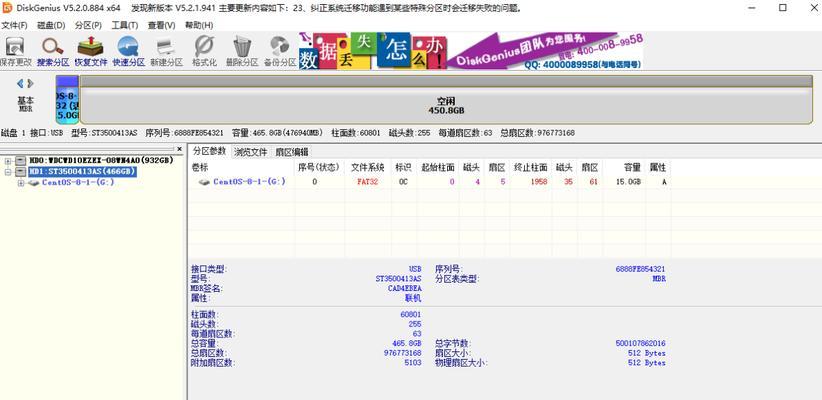Image resolution: width=822 pixels, height=400 pixels.
Task: Select HD1:ST3500413AS(466GB) in disk tree
Action: tap(82, 171)
